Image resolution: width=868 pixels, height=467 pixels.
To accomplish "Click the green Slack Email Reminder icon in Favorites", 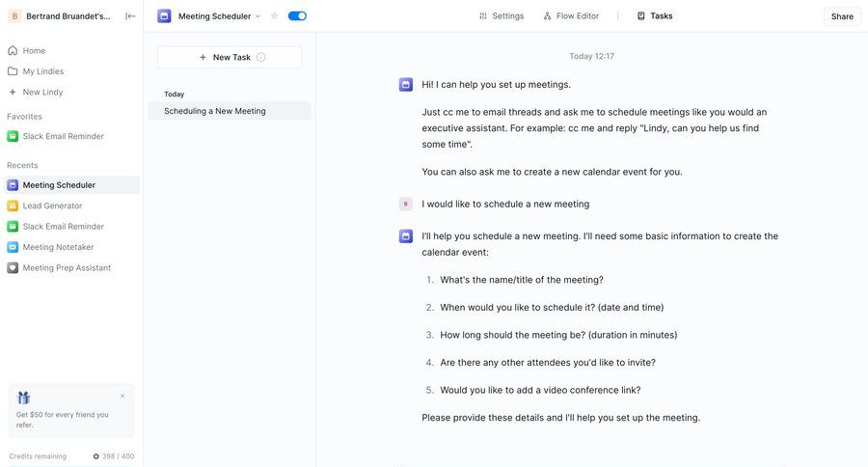I will coord(13,136).
